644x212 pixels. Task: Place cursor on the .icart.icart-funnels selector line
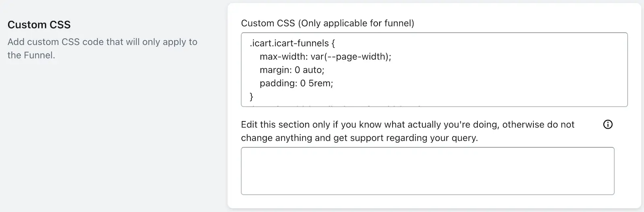pyautogui.click(x=292, y=43)
